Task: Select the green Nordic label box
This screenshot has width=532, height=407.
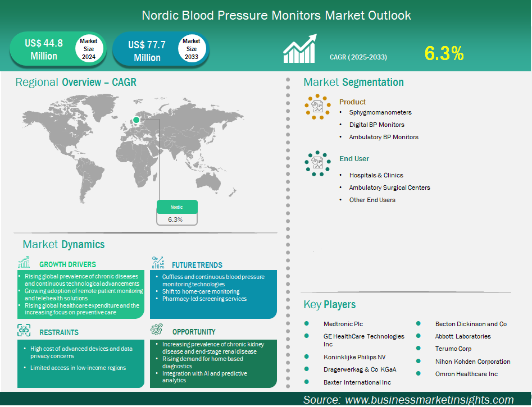Action: [177, 207]
